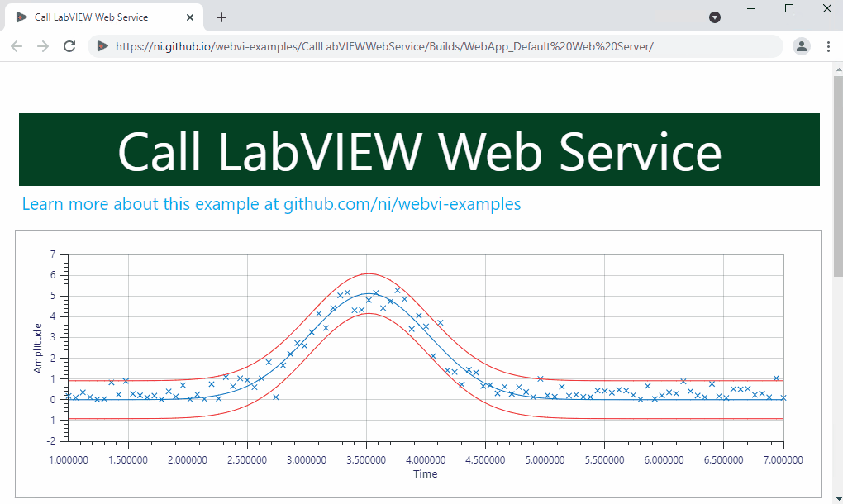
Task: Click the site info icon in address bar
Action: point(102,46)
